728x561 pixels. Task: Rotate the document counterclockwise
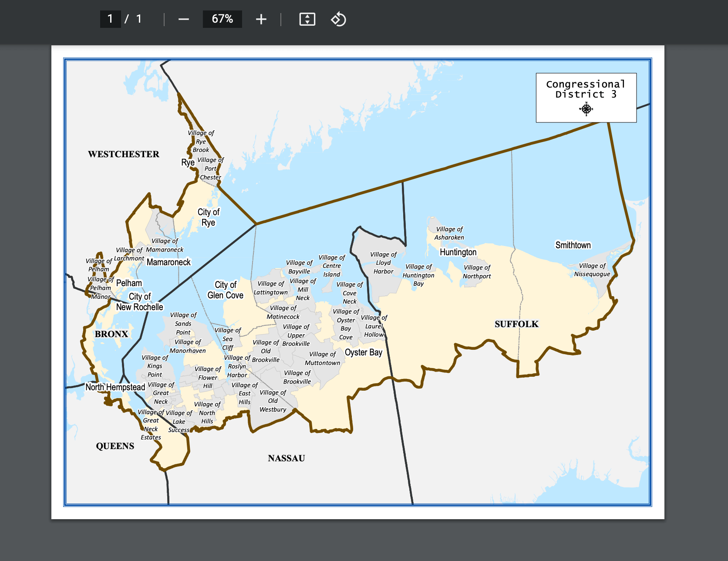[x=338, y=19]
